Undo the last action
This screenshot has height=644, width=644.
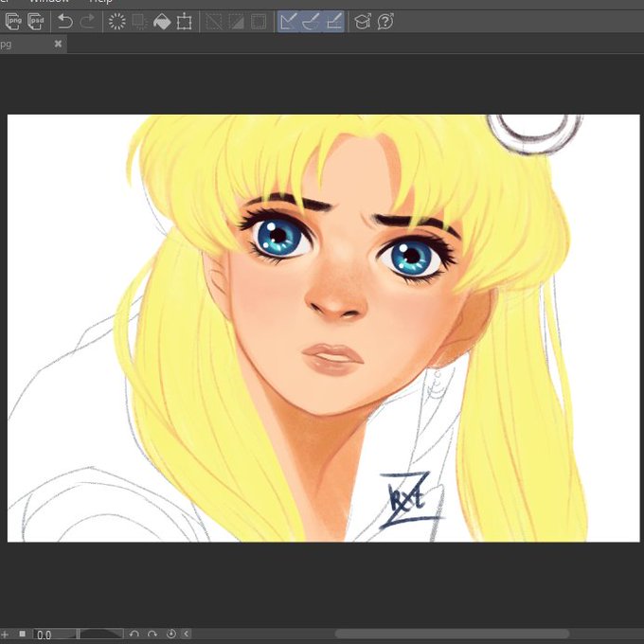pyautogui.click(x=65, y=22)
